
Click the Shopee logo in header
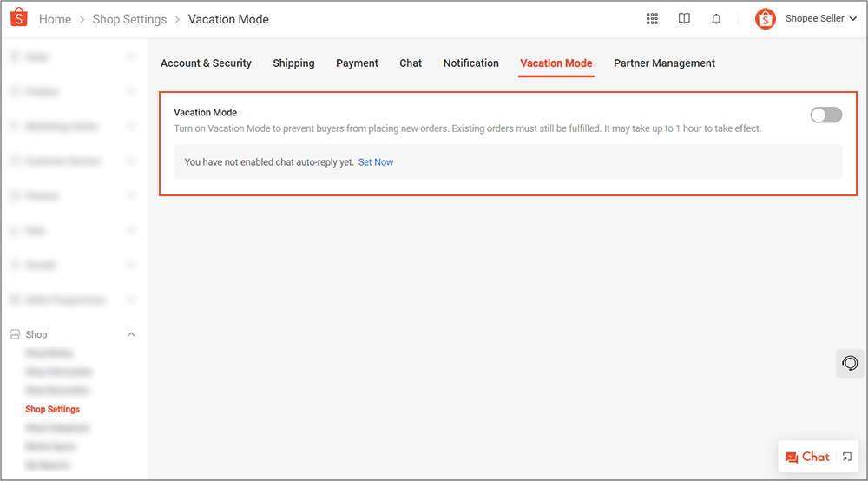click(x=19, y=18)
